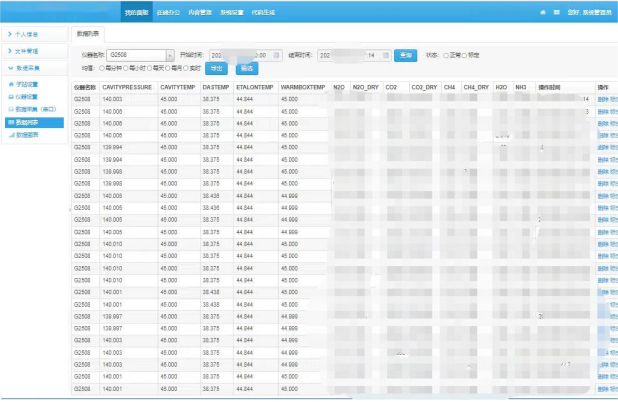Select the 每分钟 averaging radio button
This screenshot has height=402, width=618.
click(x=102, y=68)
